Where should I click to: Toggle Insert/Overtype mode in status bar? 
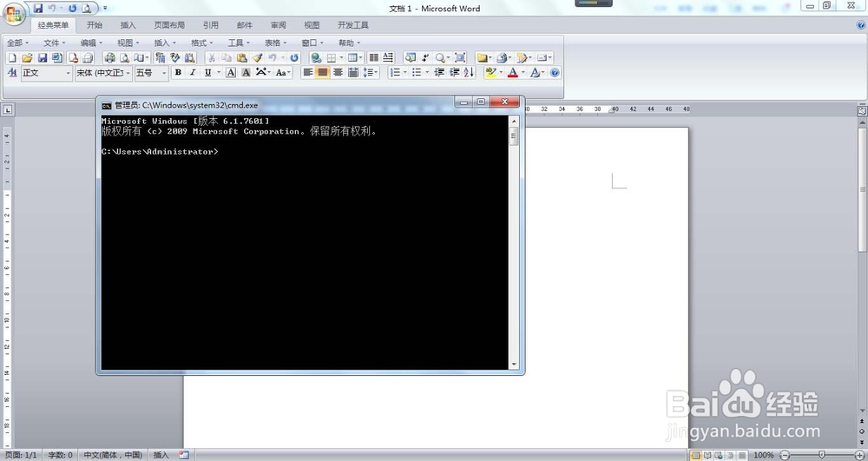click(161, 455)
